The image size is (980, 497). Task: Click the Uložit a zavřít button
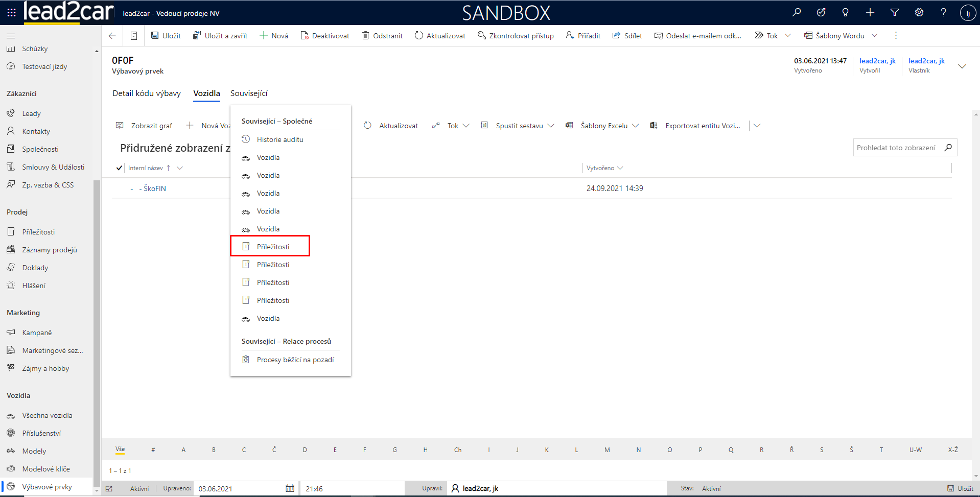point(220,36)
